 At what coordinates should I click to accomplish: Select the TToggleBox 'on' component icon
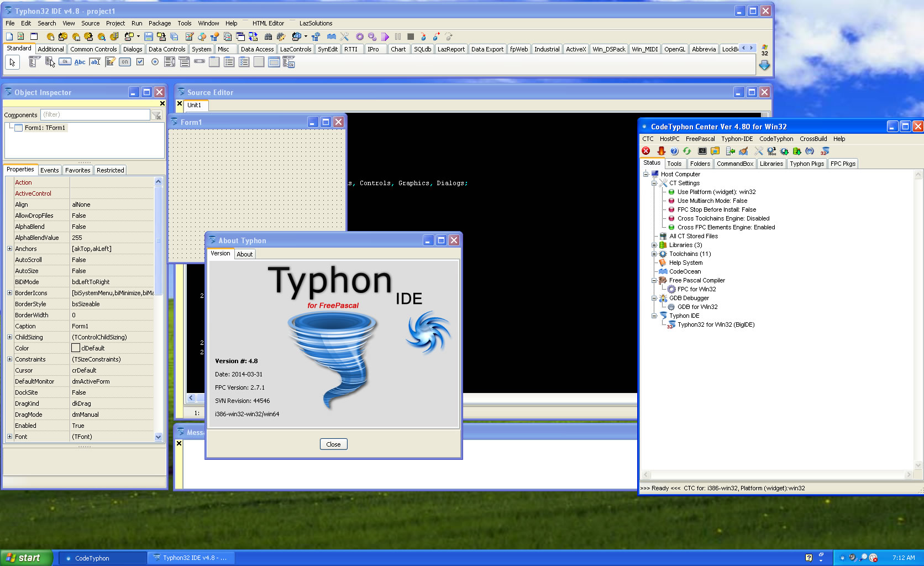pyautogui.click(x=125, y=62)
